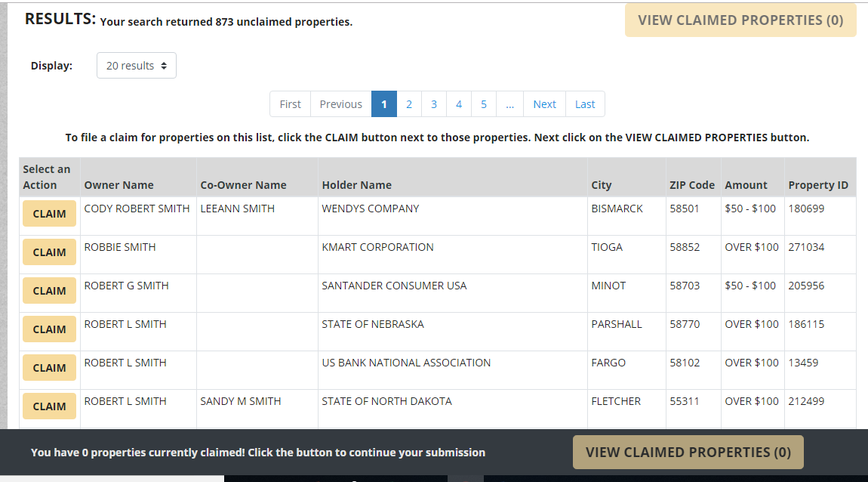Image resolution: width=868 pixels, height=482 pixels.
Task: Claim the State of Nebraska property
Action: [48, 329]
